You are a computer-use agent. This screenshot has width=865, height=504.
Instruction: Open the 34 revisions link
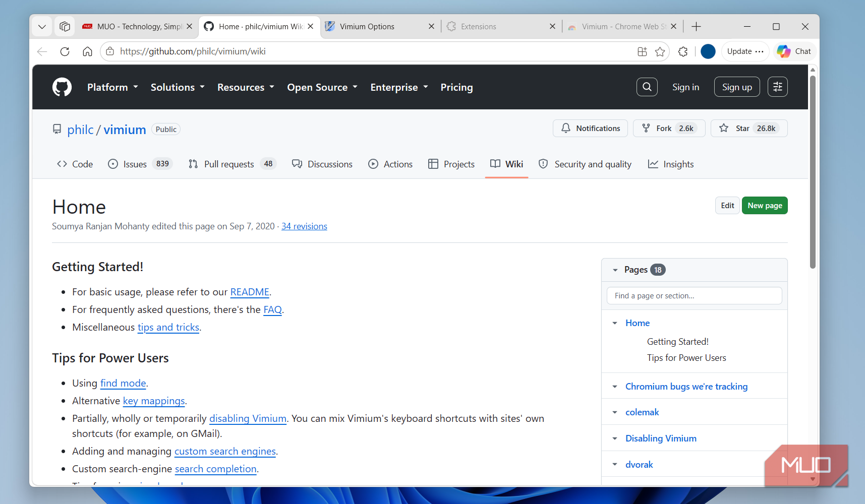(x=304, y=226)
